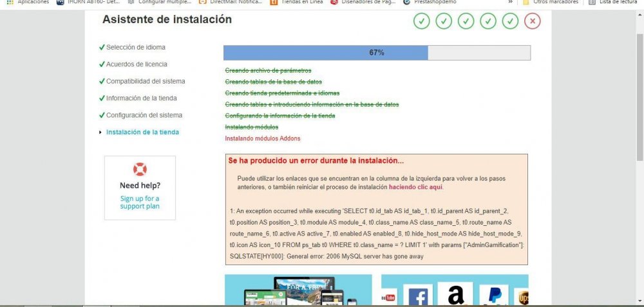
Task: Click the SQLSTATE[HY000] General error line
Action: click(327, 257)
